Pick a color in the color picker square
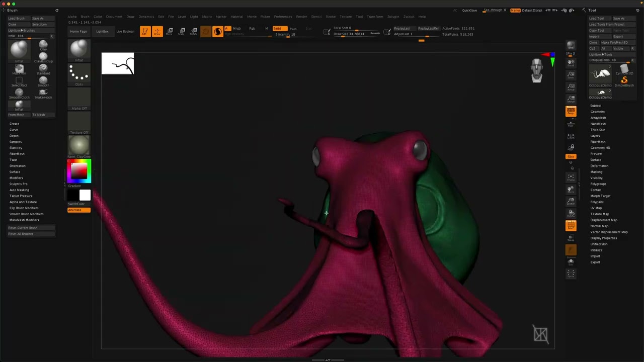 (x=78, y=171)
